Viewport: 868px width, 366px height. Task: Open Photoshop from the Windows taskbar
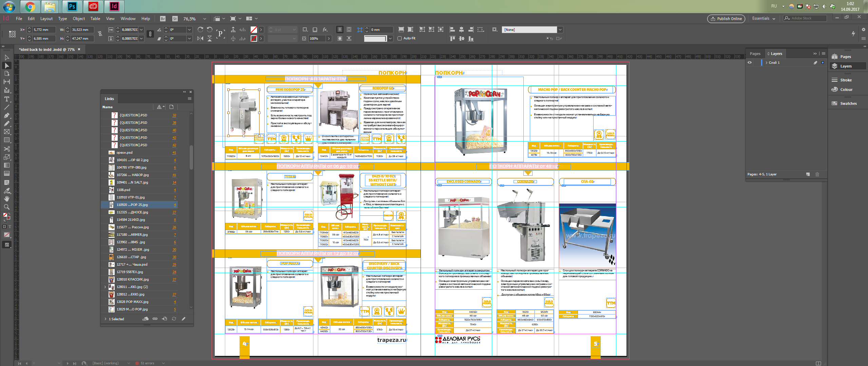[72, 6]
